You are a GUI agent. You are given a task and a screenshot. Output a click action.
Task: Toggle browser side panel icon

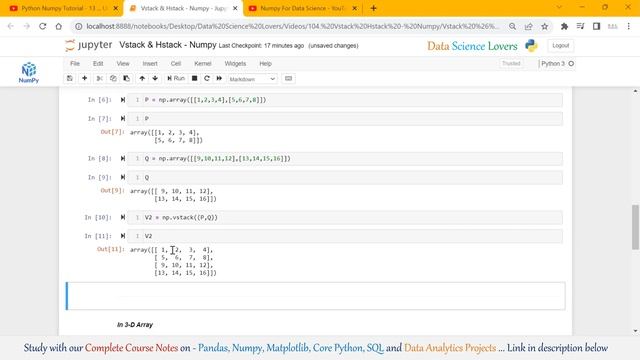tap(596, 27)
